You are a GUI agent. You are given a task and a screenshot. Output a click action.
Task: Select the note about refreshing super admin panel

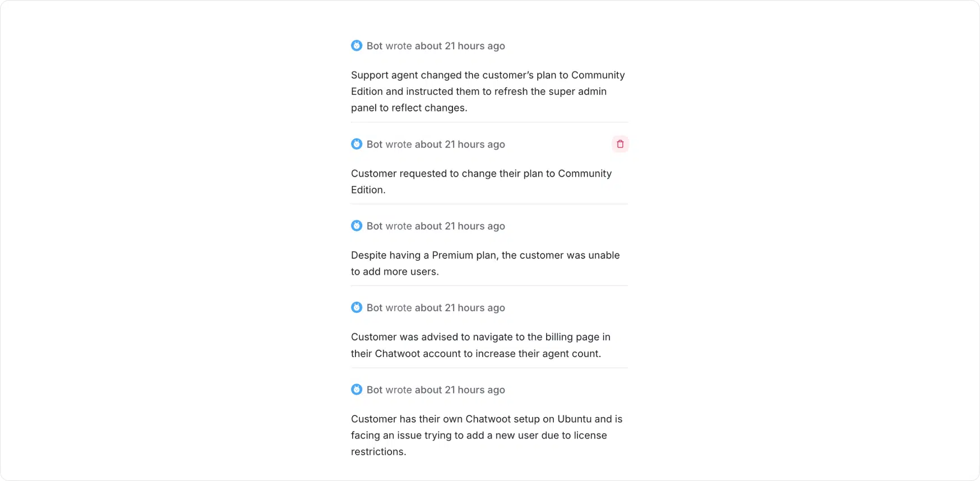[x=488, y=91]
